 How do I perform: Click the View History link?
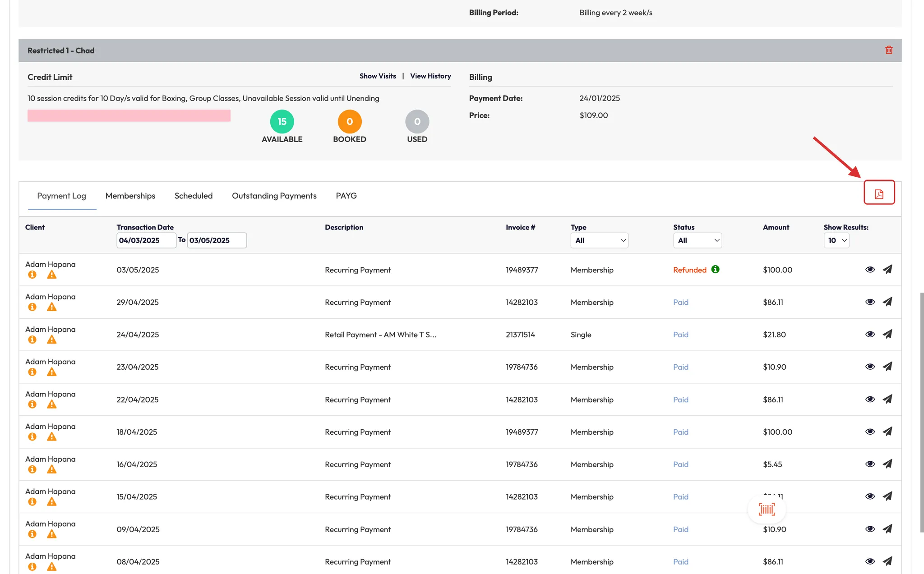430,76
